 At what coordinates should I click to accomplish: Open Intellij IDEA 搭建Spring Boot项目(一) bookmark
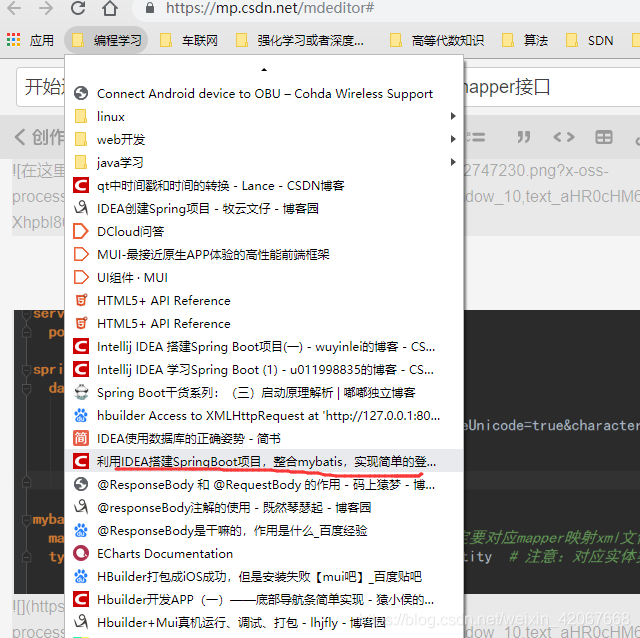[x=264, y=346]
